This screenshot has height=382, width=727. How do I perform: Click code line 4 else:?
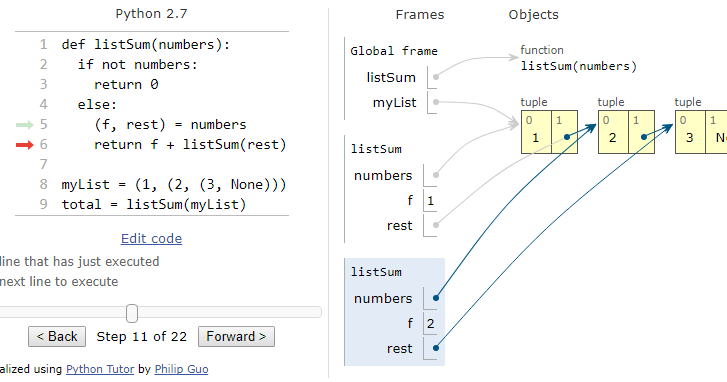coord(97,104)
